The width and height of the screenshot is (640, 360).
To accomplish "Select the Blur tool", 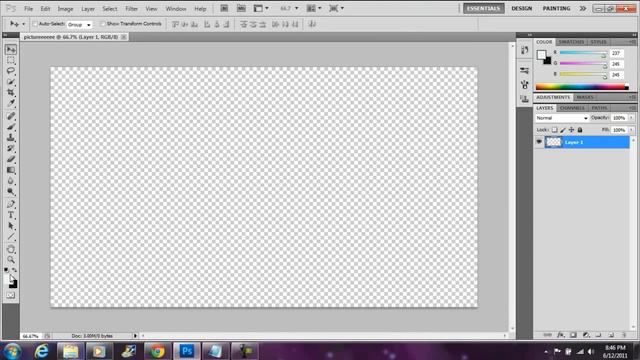I will (x=11, y=181).
